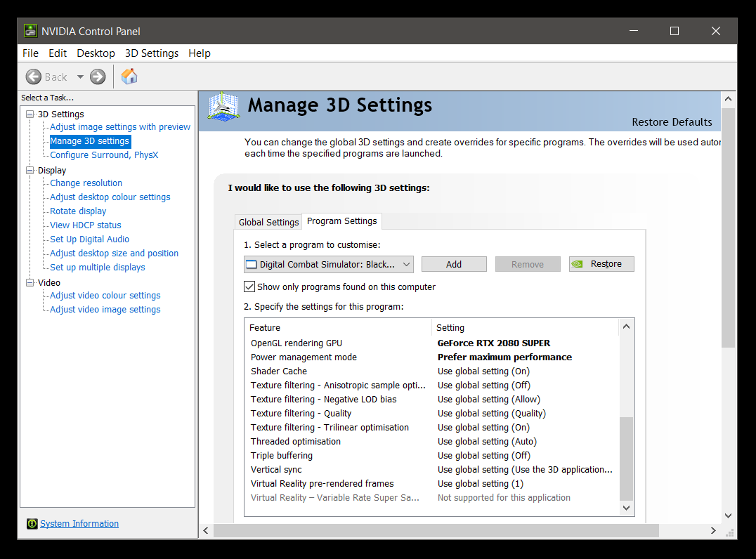Click the Manage 3D Settings header icon

click(223, 106)
